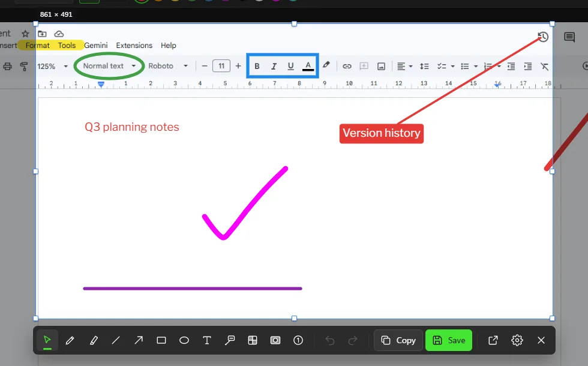Open screenshot in external window
This screenshot has width=588, height=366.
coord(493,340)
